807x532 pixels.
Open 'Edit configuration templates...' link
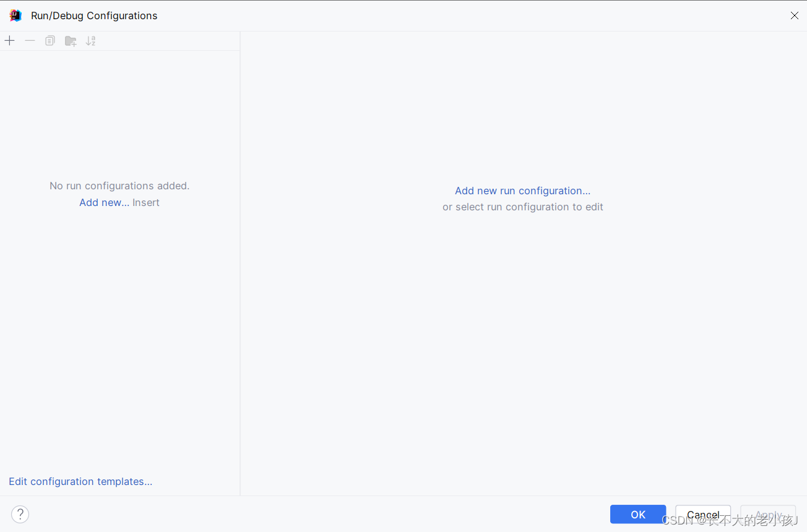click(x=80, y=481)
